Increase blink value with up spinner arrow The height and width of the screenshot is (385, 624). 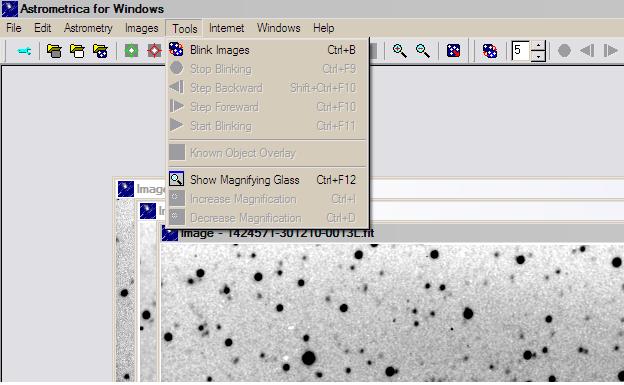[538, 46]
